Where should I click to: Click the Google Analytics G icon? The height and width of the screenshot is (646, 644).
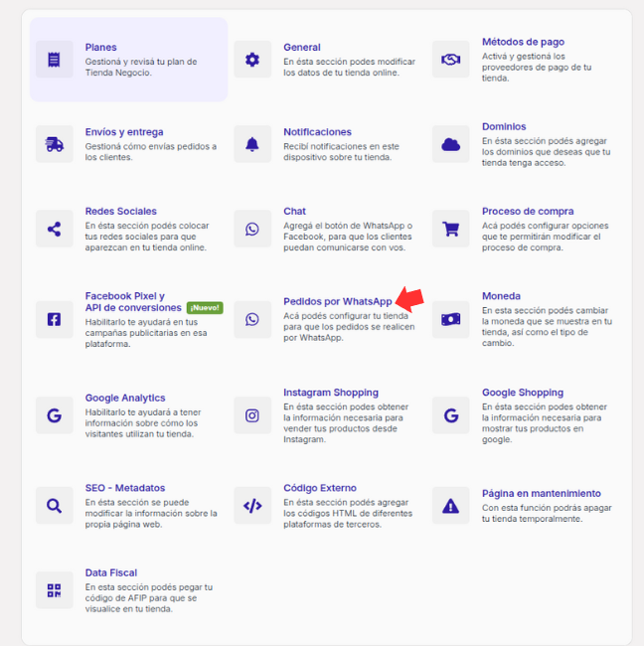[54, 415]
